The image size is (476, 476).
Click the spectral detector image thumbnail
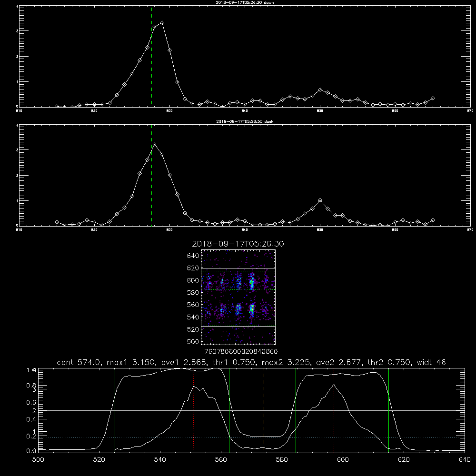(x=238, y=297)
